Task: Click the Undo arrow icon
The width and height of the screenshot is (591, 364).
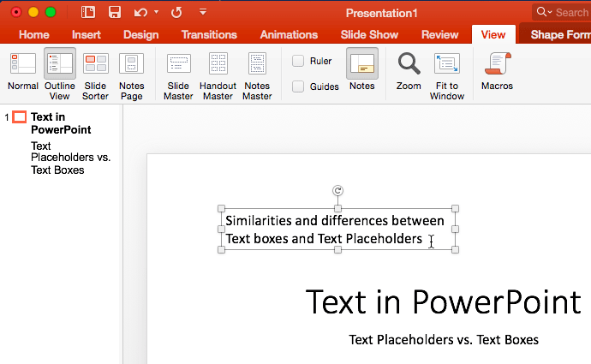Action: pos(140,13)
